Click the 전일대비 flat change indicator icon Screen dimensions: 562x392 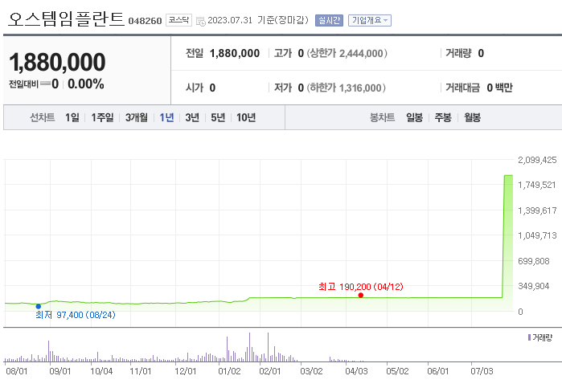pos(45,84)
